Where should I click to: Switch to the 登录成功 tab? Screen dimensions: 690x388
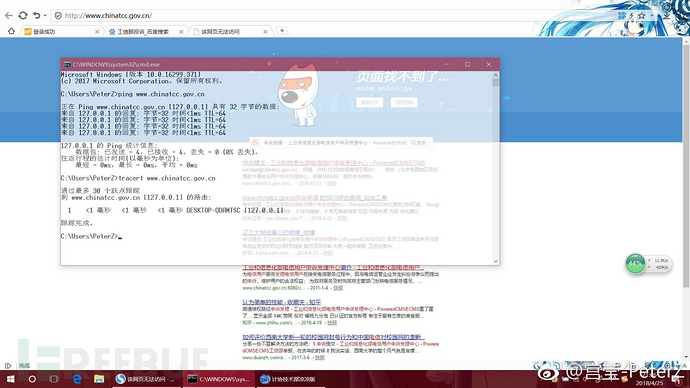(61, 32)
